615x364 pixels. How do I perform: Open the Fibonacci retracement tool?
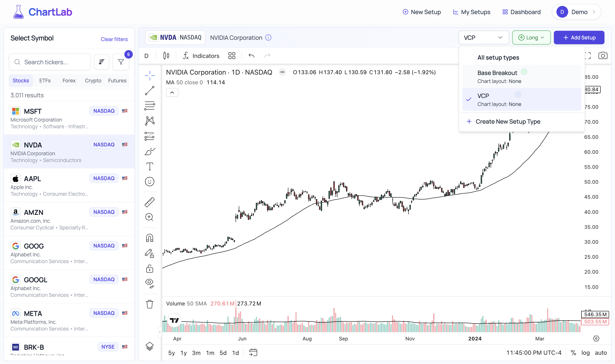coord(149,106)
